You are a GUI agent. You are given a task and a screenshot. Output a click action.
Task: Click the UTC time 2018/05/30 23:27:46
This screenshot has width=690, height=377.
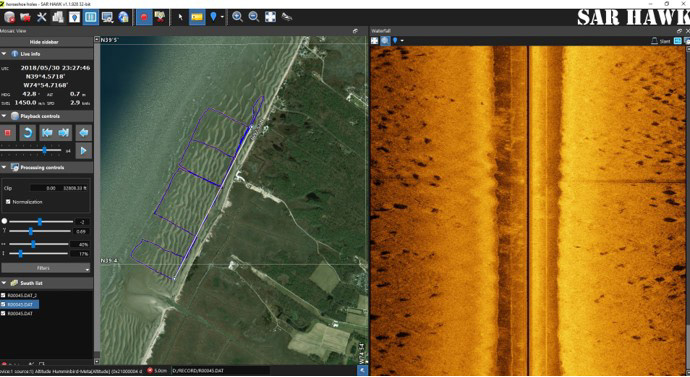[x=55, y=68]
